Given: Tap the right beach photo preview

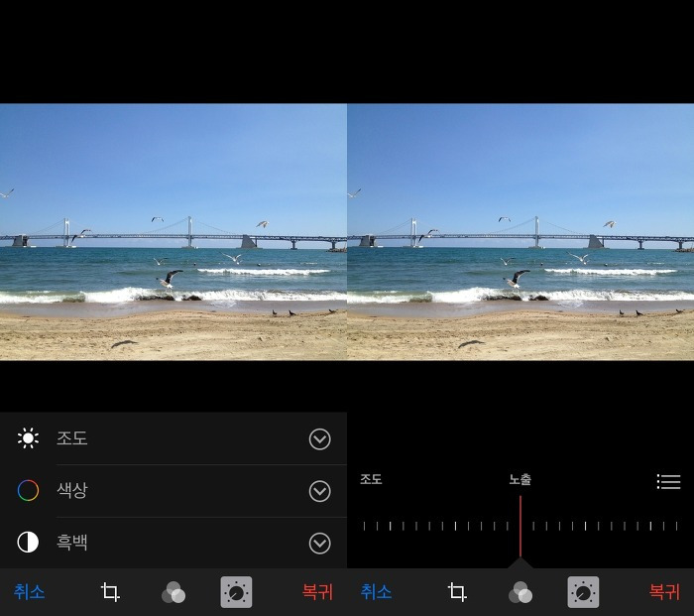Looking at the screenshot, I should 520,231.
